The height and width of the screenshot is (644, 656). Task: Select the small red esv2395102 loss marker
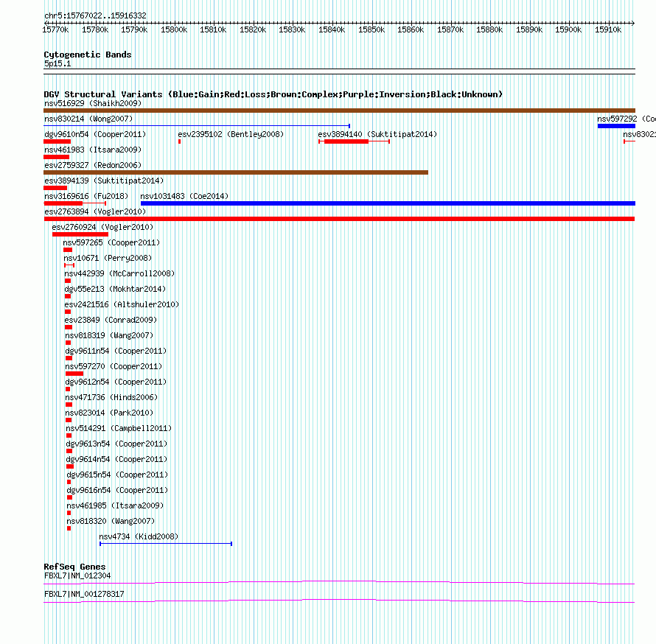[x=180, y=141]
